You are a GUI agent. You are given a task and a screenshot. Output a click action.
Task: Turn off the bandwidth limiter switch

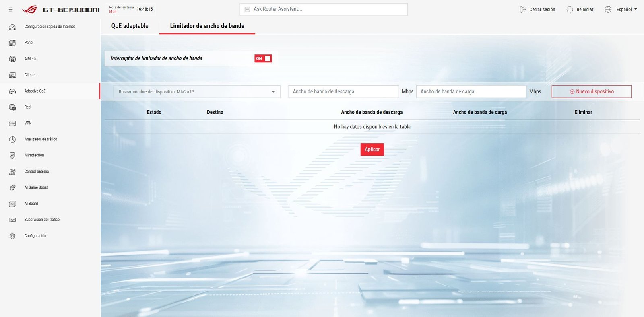click(263, 58)
